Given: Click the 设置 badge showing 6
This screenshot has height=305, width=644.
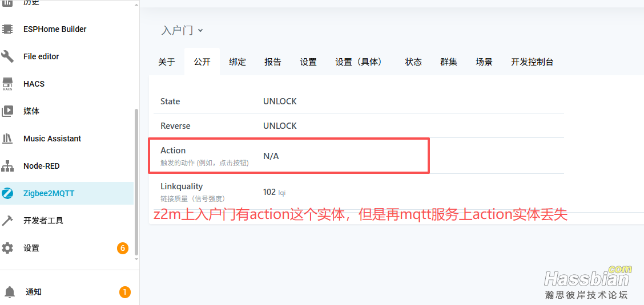Looking at the screenshot, I should (x=122, y=248).
